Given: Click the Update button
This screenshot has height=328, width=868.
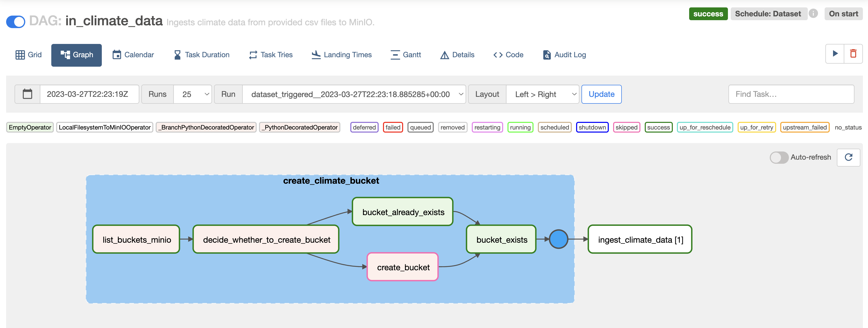Looking at the screenshot, I should point(602,93).
